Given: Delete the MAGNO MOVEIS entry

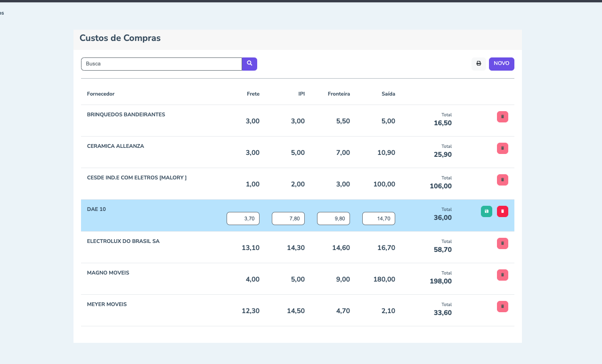Looking at the screenshot, I should [x=502, y=275].
